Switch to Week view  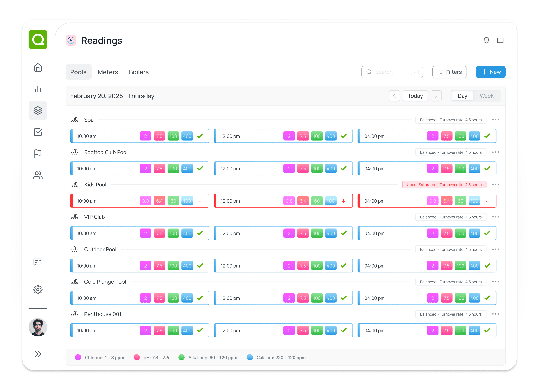(x=487, y=96)
